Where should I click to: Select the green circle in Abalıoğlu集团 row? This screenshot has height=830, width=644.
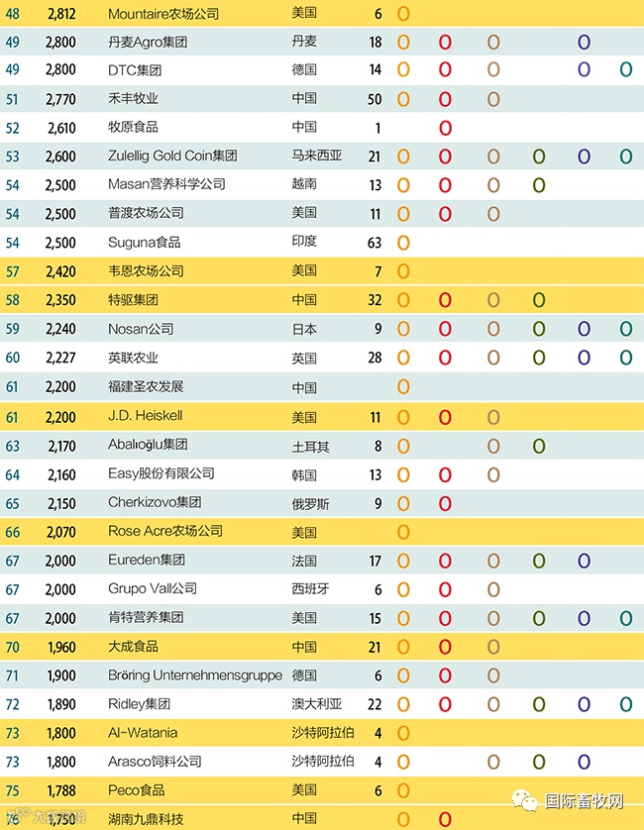(539, 446)
